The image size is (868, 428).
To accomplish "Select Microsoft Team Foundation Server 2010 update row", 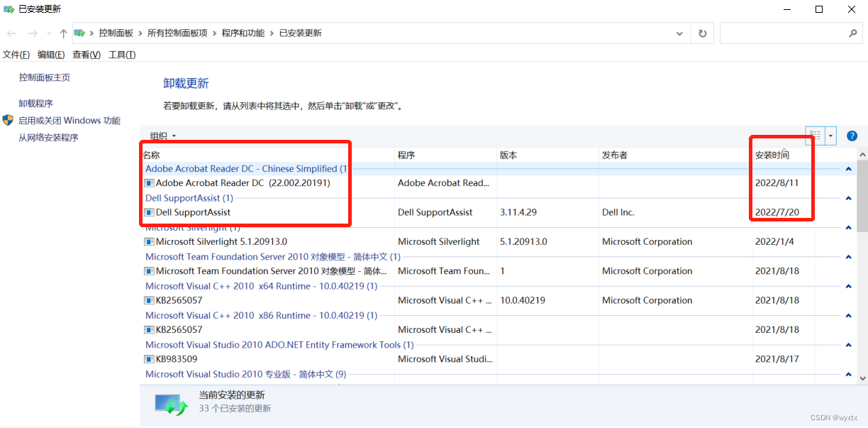I will click(479, 271).
